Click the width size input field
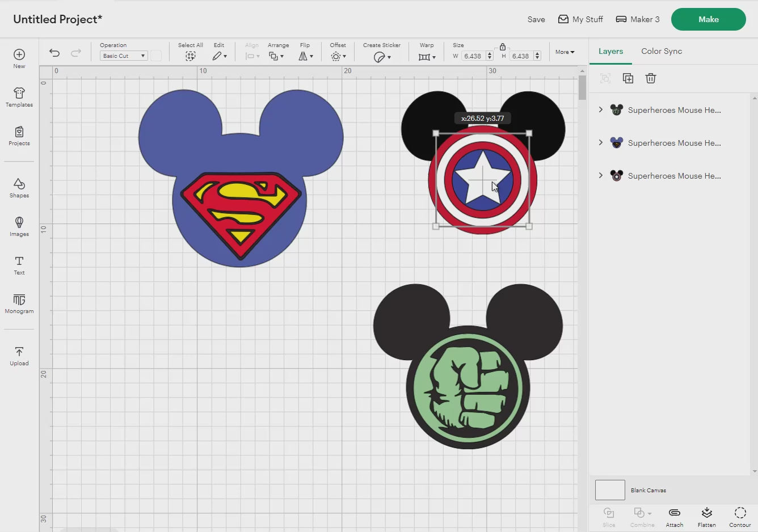758x532 pixels. 473,56
